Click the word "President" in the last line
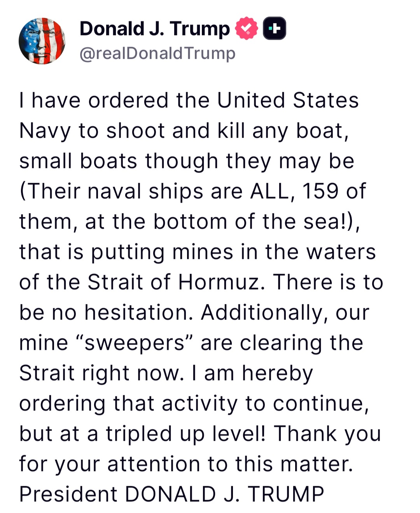Image resolution: width=420 pixels, height=513 pixels. (x=68, y=494)
